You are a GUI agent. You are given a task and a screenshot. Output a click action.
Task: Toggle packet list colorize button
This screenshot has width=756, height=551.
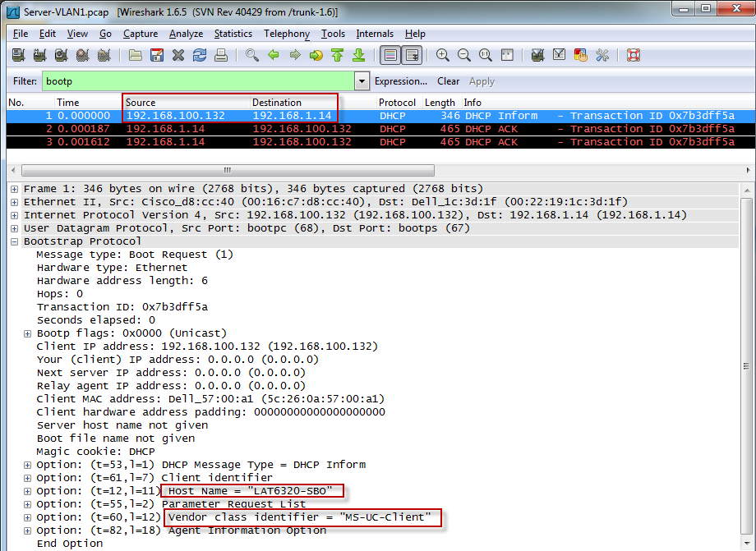[x=390, y=55]
